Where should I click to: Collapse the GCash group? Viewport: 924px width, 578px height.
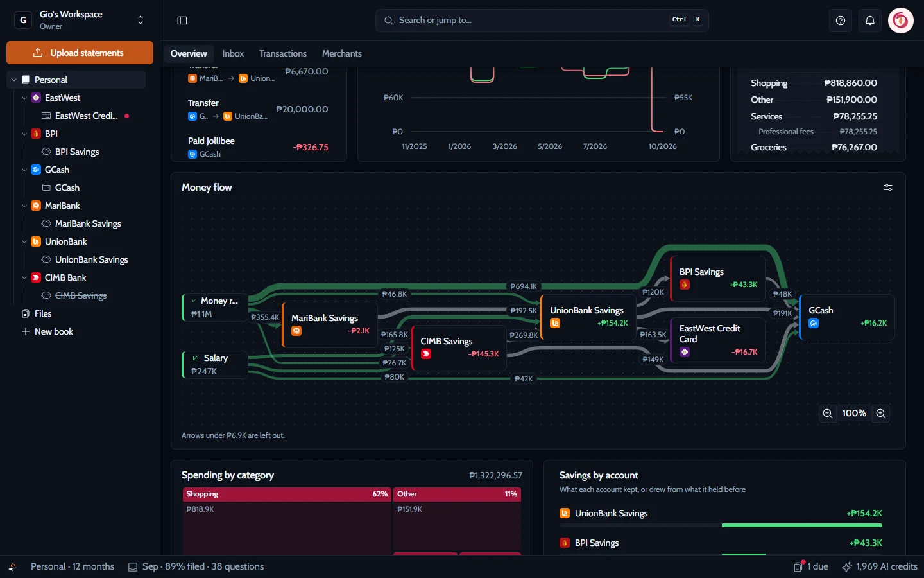click(x=24, y=170)
